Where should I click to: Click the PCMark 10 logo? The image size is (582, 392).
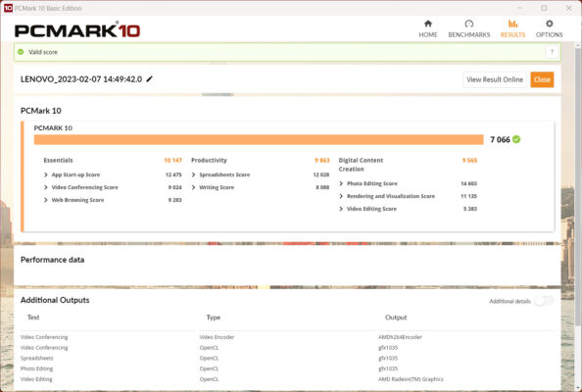click(77, 30)
